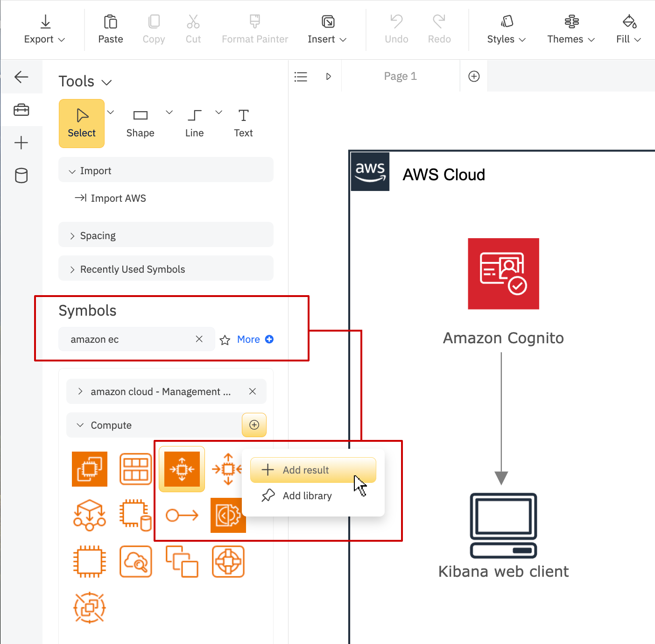The image size is (655, 644).
Task: Open the shapes library panel in sidebar
Action: pyautogui.click(x=21, y=110)
